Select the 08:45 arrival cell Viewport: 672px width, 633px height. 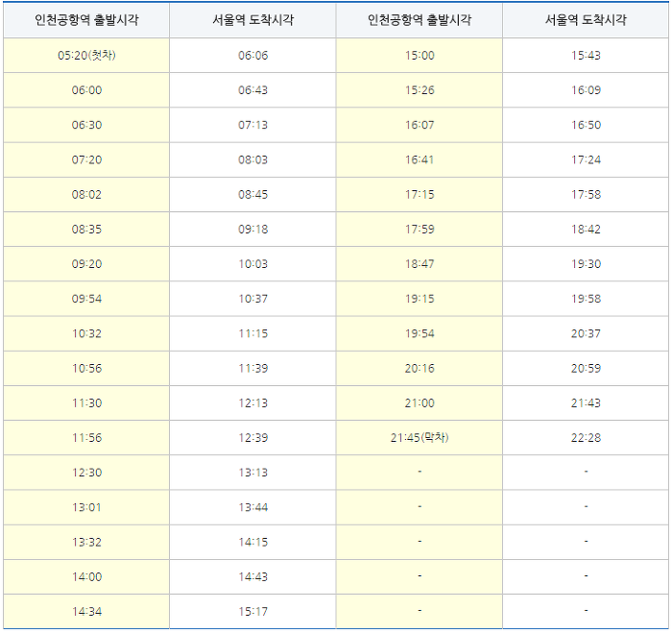coord(252,194)
